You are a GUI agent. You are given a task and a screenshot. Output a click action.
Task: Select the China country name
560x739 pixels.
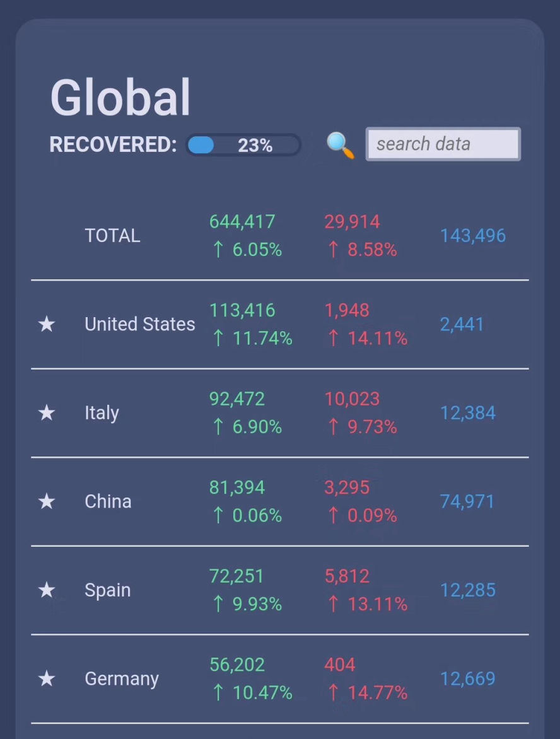(x=108, y=502)
